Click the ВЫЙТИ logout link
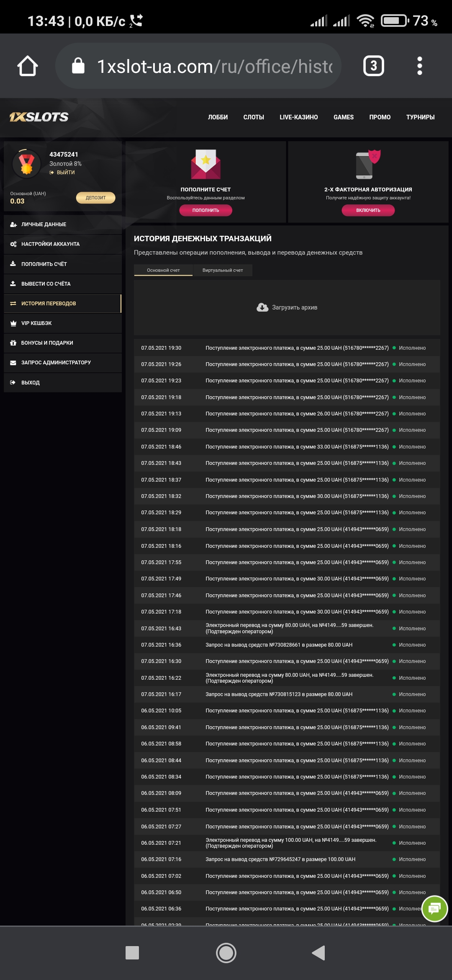The width and height of the screenshot is (452, 980). point(65,173)
